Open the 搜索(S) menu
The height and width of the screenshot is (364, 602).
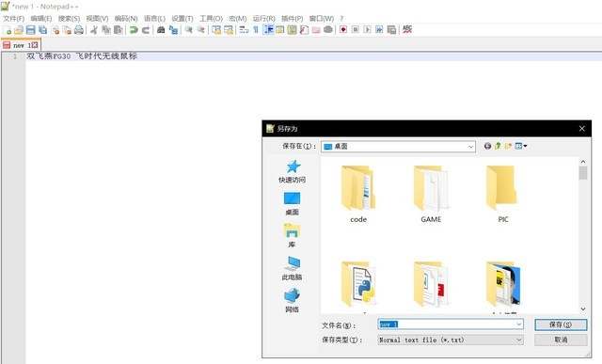pos(69,19)
